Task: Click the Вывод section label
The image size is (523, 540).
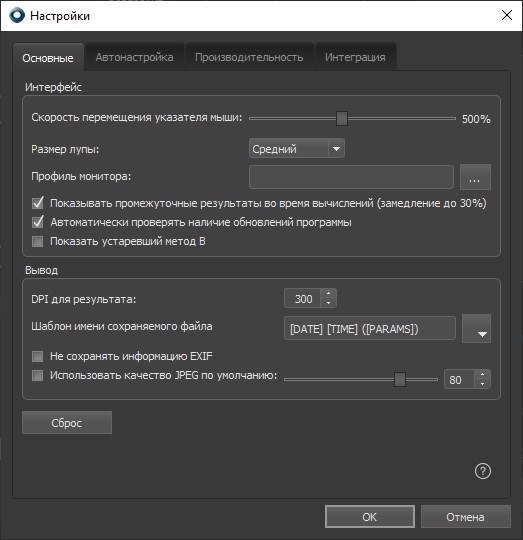Action: pyautogui.click(x=41, y=270)
